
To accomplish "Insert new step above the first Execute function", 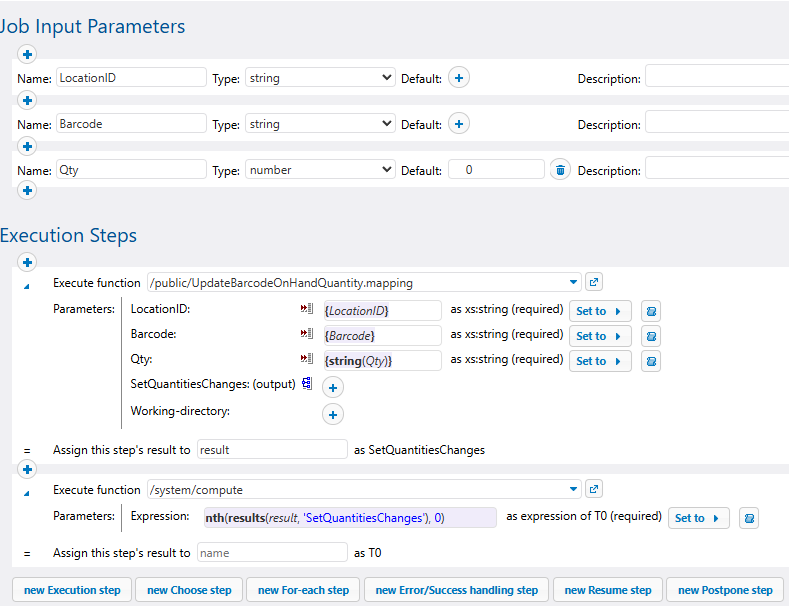I will pyautogui.click(x=27, y=263).
